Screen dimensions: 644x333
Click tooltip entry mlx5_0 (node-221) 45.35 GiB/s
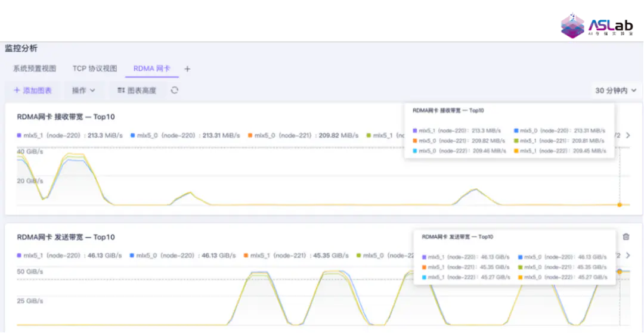coord(563,267)
